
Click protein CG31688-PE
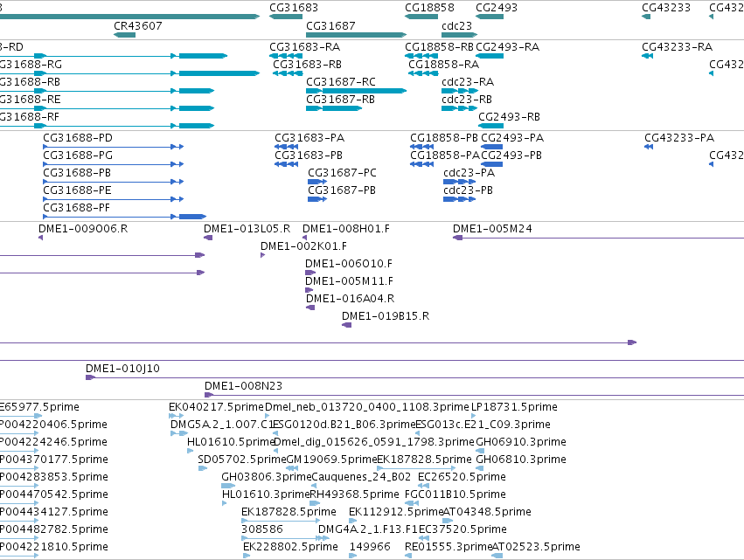pyautogui.click(x=77, y=190)
